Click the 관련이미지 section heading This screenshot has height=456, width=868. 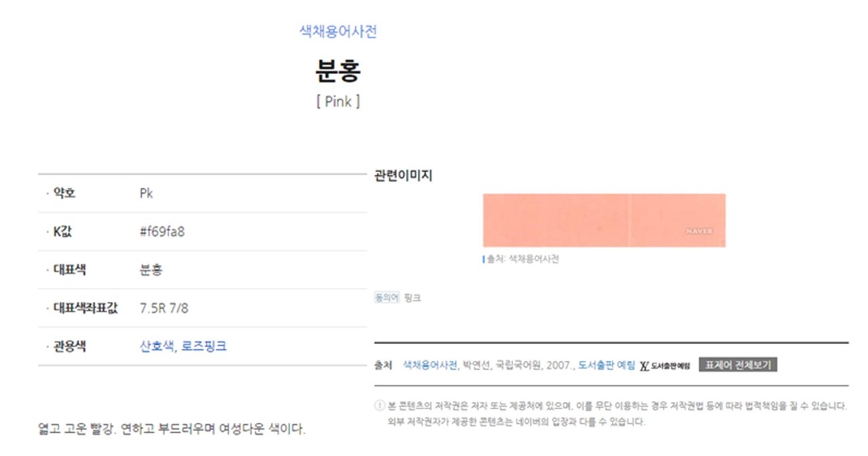(x=403, y=175)
